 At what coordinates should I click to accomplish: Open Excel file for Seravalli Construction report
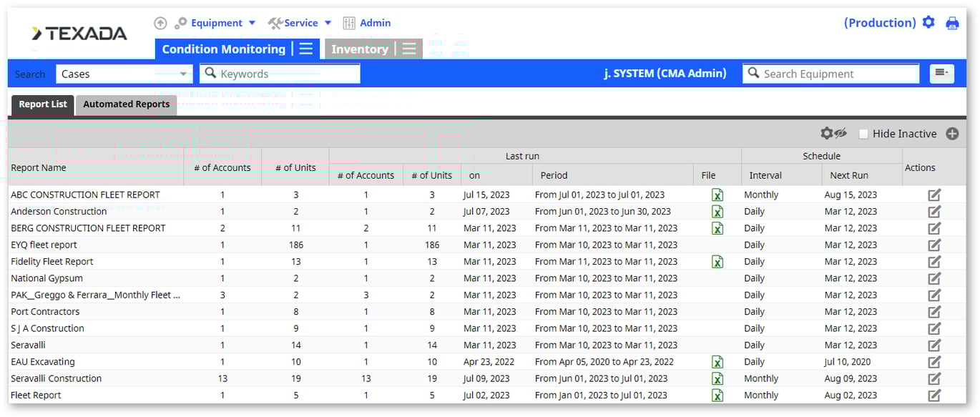tap(717, 379)
